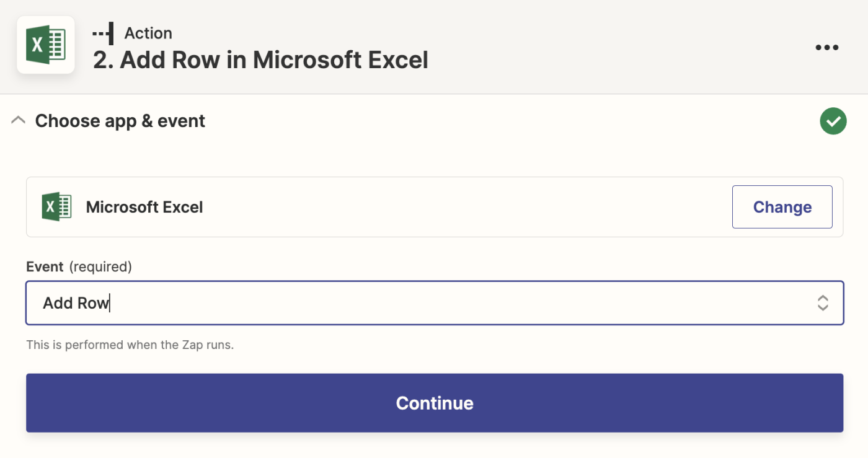The image size is (868, 458).
Task: Click the small Excel icon beside app name
Action: (56, 207)
